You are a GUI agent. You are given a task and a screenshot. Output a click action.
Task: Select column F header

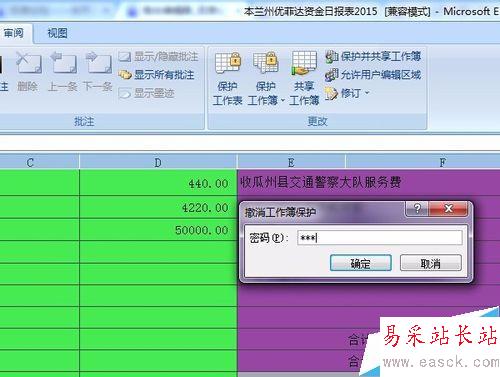pos(423,163)
